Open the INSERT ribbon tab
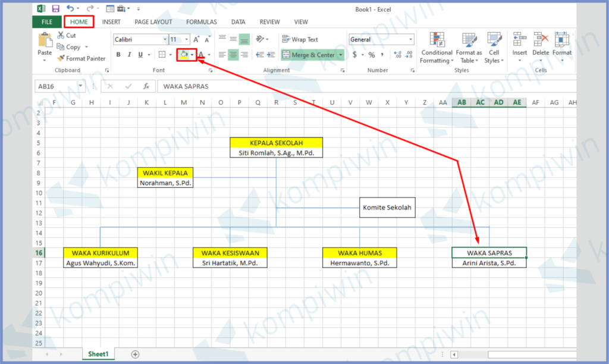Viewport: 609px width, 364px height. [x=111, y=22]
